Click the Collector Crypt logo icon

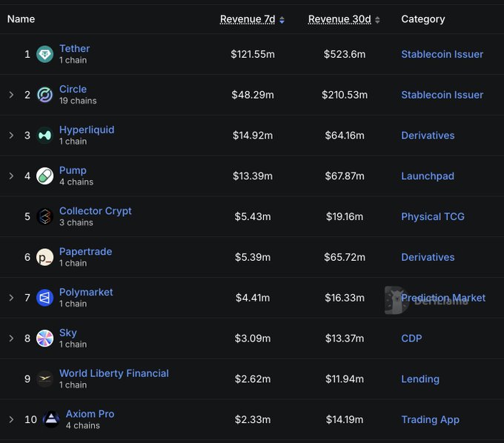[x=44, y=216]
